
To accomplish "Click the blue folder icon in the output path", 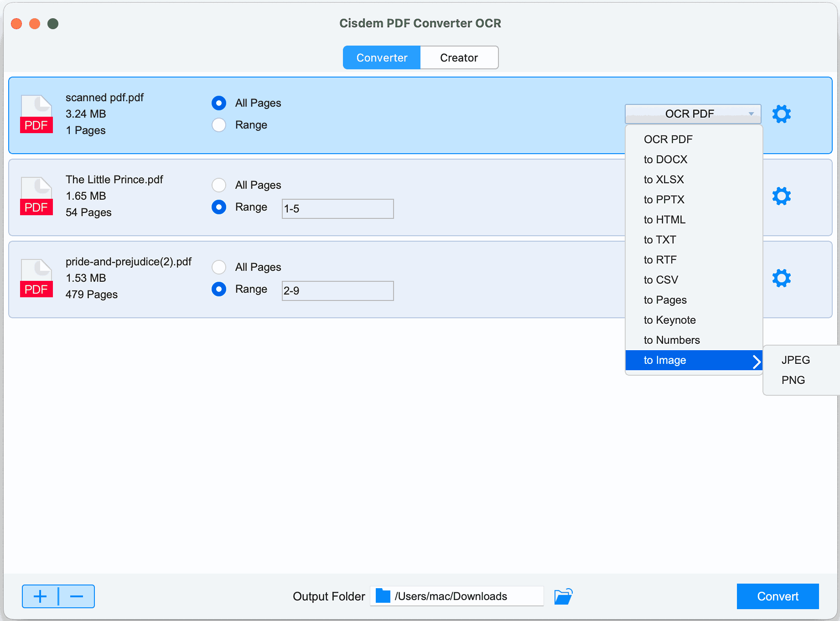I will tap(383, 596).
